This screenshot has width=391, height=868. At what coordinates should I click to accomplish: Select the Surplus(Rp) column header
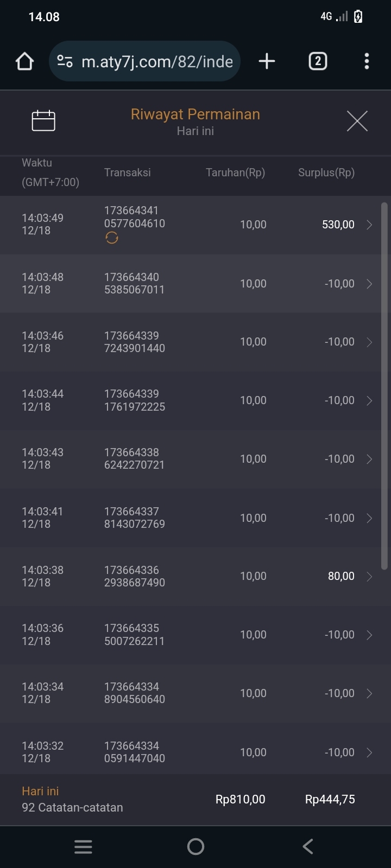[x=326, y=173]
